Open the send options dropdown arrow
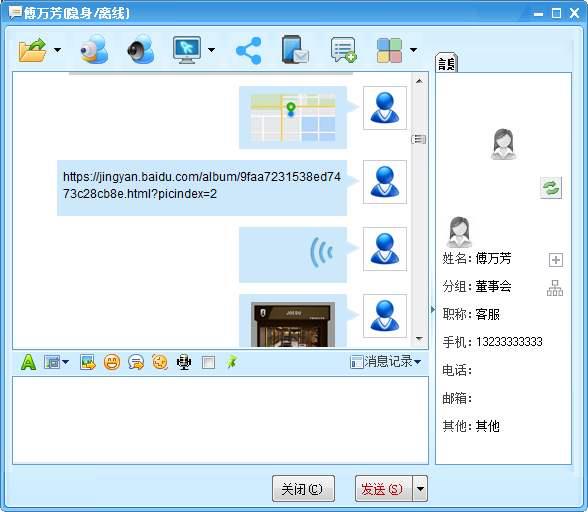The height and width of the screenshot is (512, 588). point(420,489)
